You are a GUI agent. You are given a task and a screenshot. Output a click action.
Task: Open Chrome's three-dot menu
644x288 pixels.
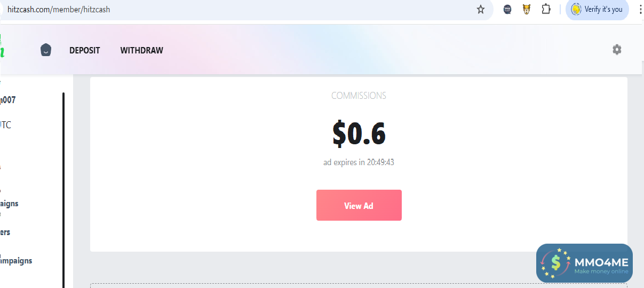pos(640,10)
